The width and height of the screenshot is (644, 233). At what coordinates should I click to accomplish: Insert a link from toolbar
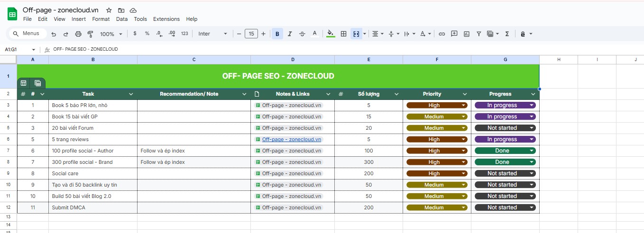[x=442, y=34]
